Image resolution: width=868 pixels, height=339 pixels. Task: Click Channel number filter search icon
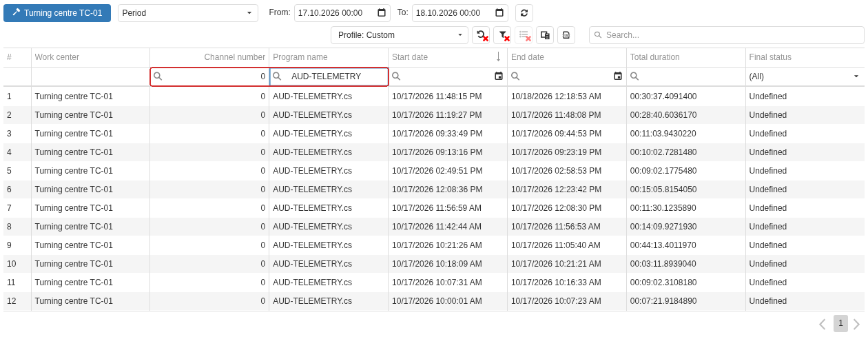158,76
